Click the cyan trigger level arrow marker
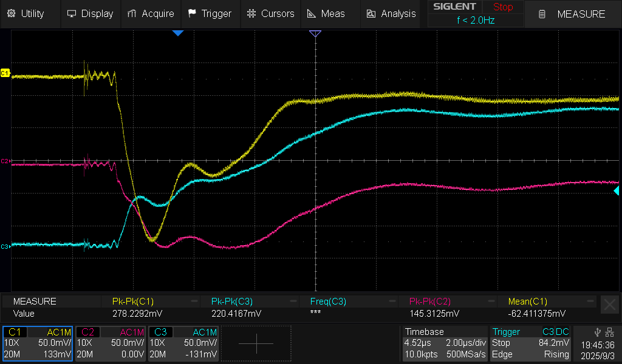622x364 pixels. pyautogui.click(x=617, y=191)
